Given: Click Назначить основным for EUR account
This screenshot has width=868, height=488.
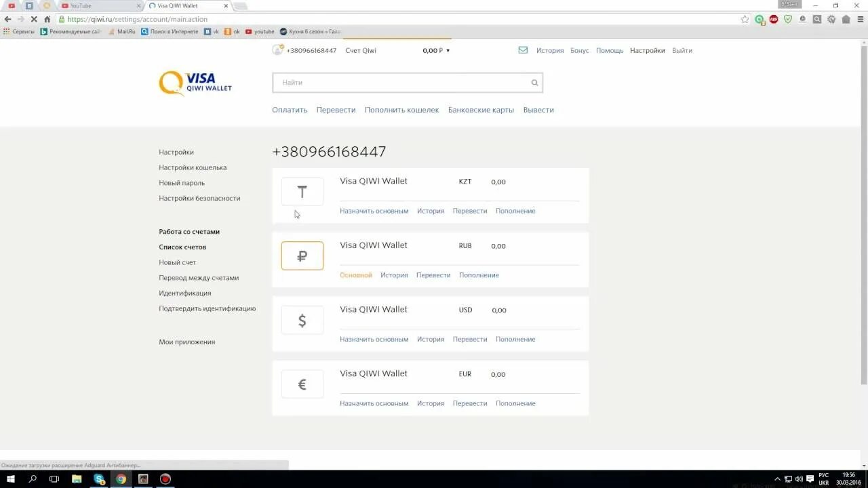Looking at the screenshot, I should [x=374, y=403].
